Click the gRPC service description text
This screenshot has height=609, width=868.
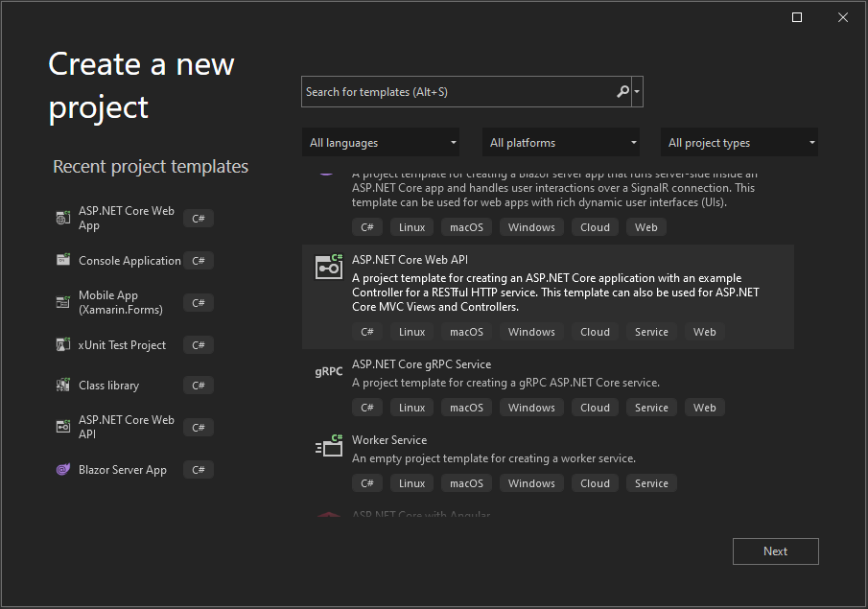pyautogui.click(x=506, y=383)
